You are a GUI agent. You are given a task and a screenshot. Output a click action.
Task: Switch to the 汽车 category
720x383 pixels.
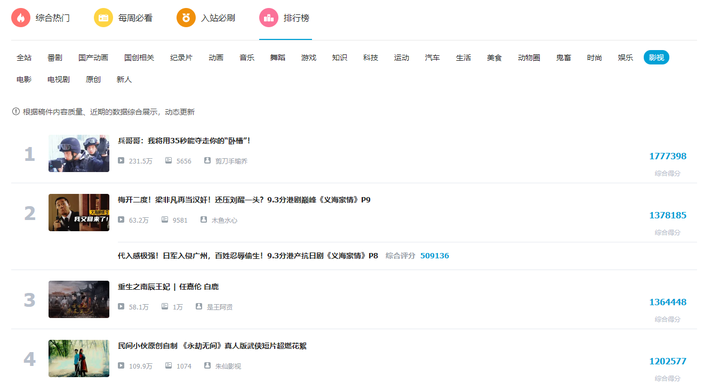point(432,57)
